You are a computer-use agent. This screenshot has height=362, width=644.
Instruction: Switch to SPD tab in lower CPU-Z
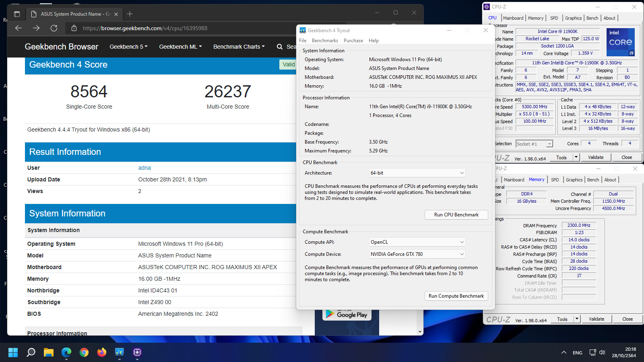[x=555, y=180]
